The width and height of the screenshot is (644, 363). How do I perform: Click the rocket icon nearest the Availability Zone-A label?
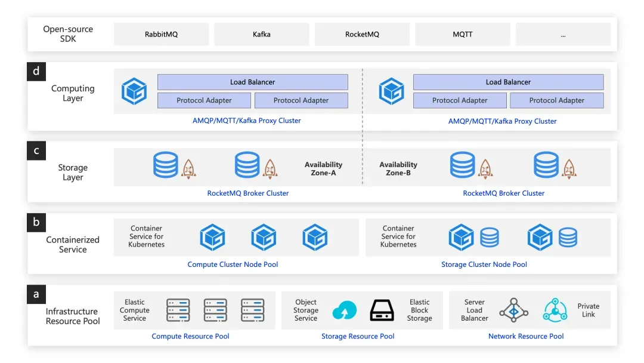click(270, 168)
